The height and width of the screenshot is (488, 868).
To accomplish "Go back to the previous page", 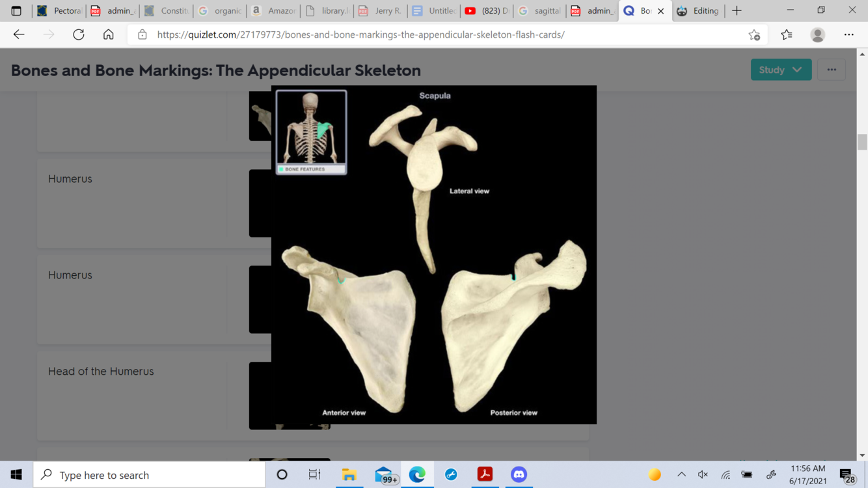I will click(19, 34).
